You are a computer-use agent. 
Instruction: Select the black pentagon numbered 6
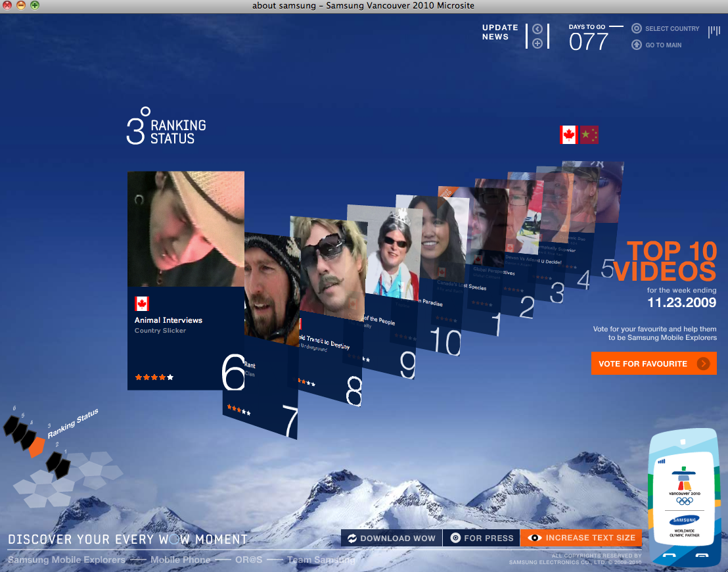pos(11,425)
